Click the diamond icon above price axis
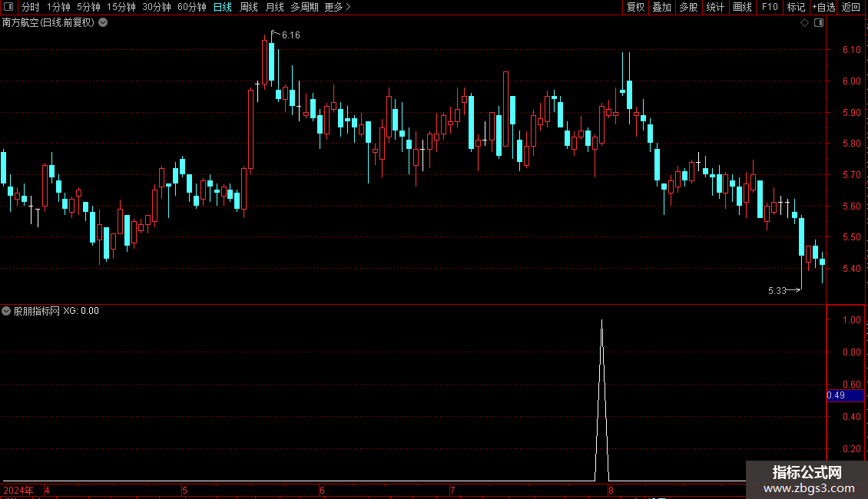 click(x=805, y=23)
